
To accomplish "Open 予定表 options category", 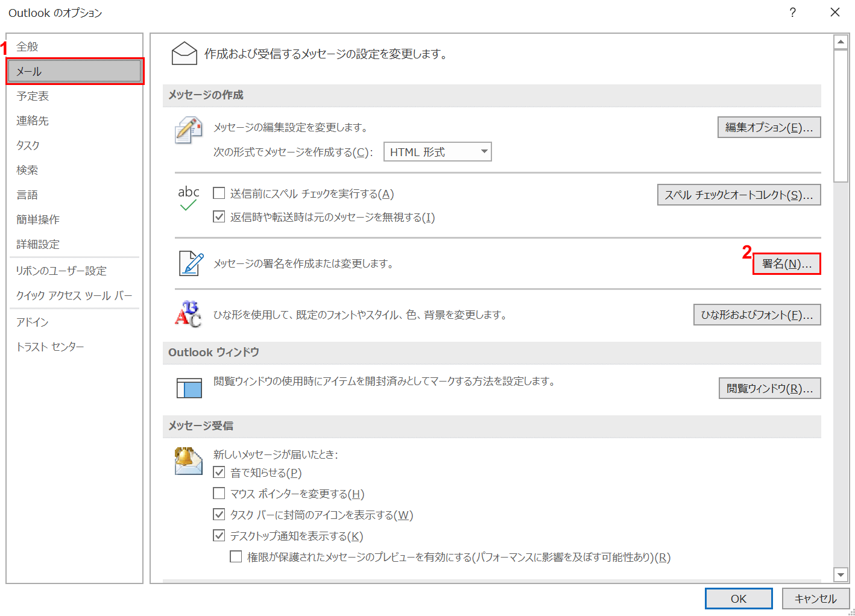I will (75, 96).
